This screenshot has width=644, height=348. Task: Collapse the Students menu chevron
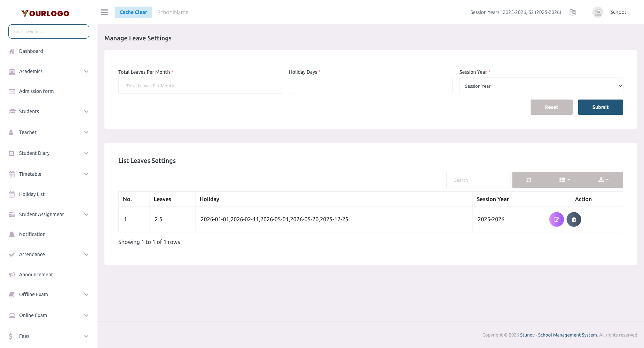pyautogui.click(x=86, y=111)
